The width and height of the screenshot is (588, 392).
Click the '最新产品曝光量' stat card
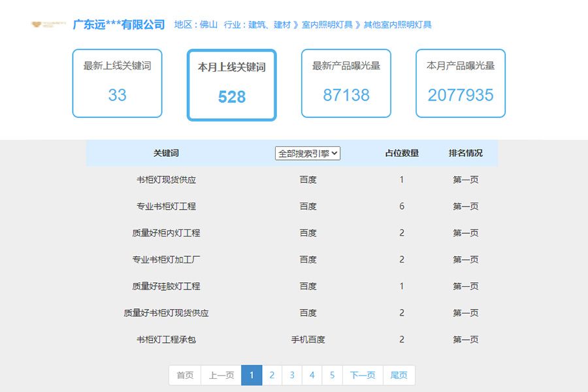pyautogui.click(x=346, y=84)
